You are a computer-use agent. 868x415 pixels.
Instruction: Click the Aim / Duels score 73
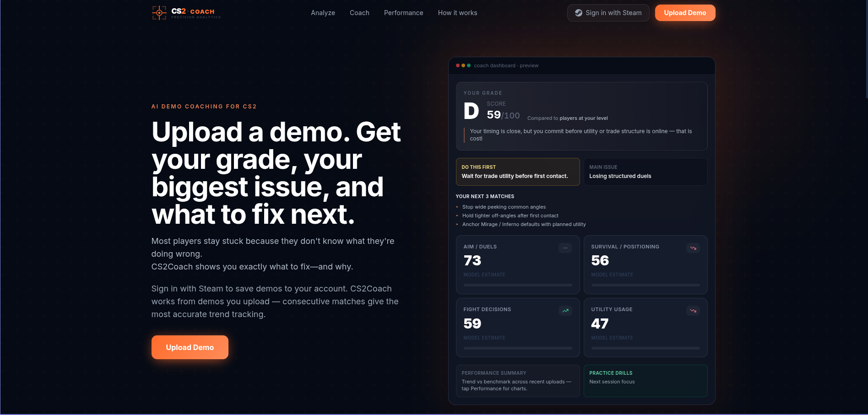click(472, 260)
